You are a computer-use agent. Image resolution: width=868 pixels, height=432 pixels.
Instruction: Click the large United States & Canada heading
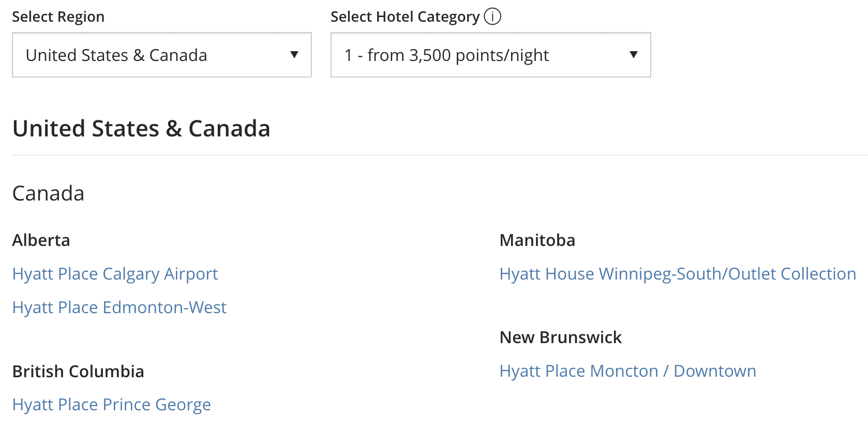pyautogui.click(x=141, y=129)
